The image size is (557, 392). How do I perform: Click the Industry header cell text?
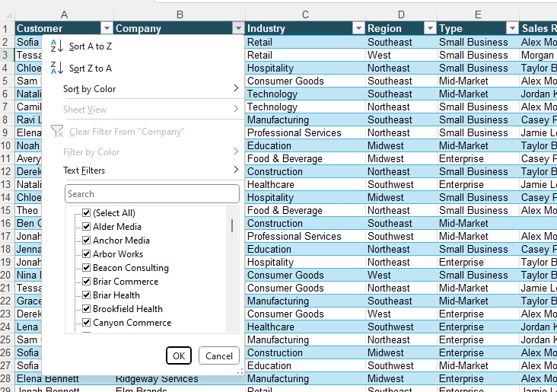coord(266,28)
